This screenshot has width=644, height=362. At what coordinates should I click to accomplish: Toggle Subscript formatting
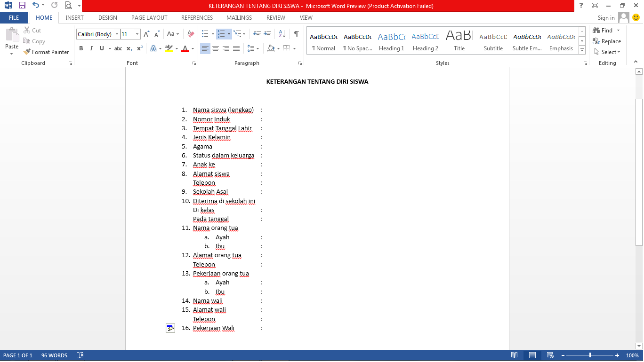click(129, 48)
